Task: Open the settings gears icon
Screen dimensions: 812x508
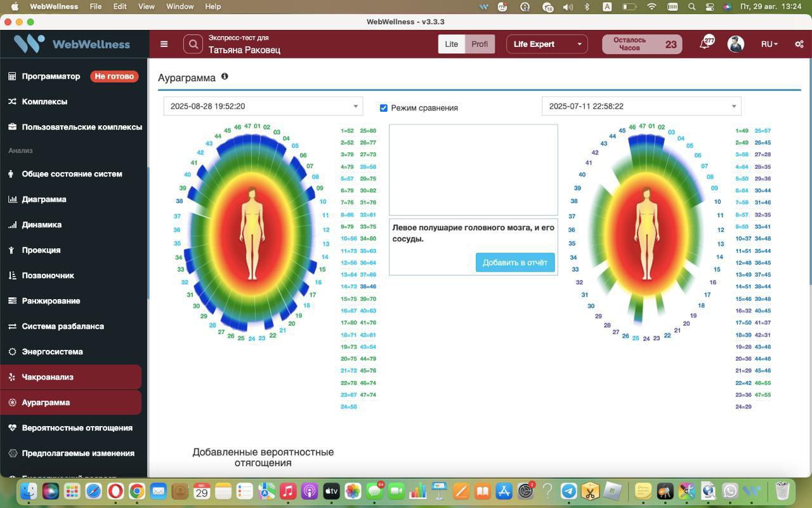Action: coord(799,44)
